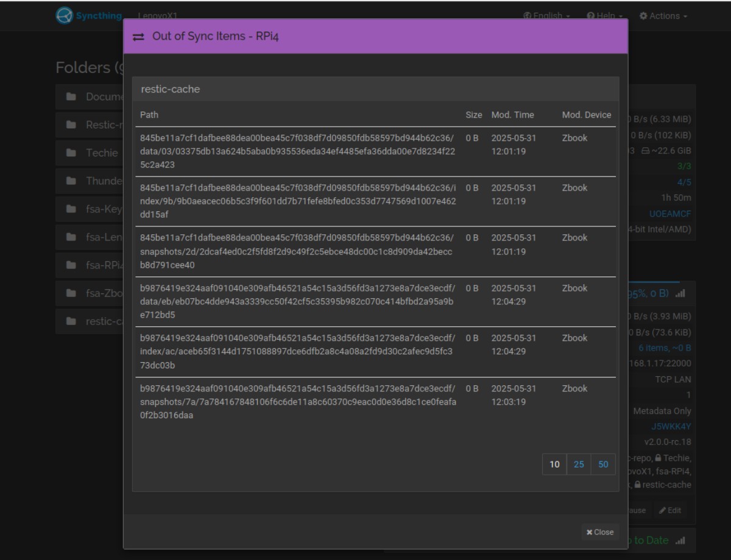Click Mod. Time in the snapshots/2d row
Screen dimensions: 731x560
[x=514, y=245]
